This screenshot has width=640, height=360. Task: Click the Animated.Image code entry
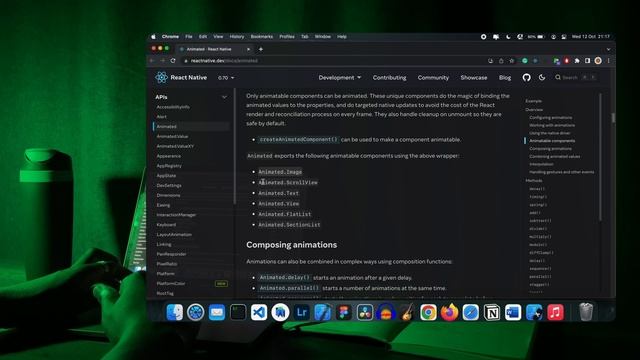(280, 172)
